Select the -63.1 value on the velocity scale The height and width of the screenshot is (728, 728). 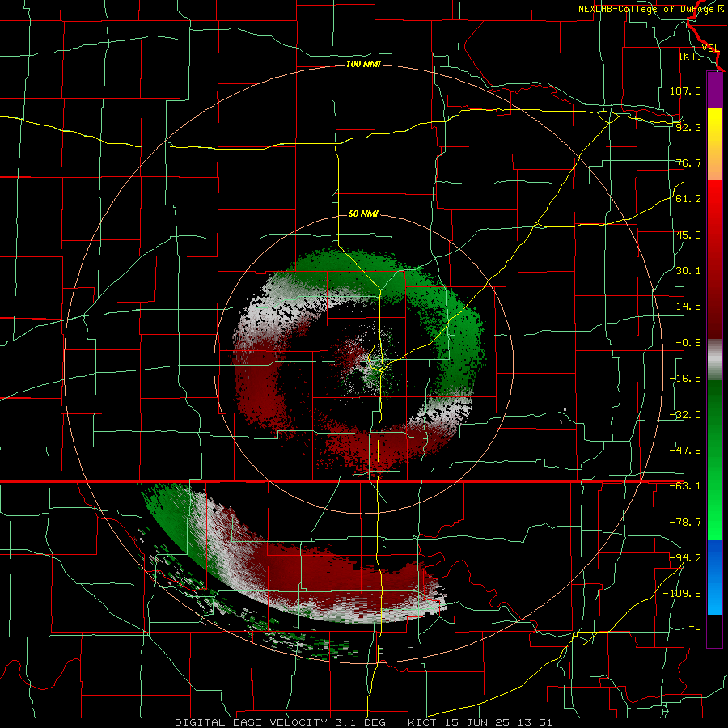[x=685, y=486]
